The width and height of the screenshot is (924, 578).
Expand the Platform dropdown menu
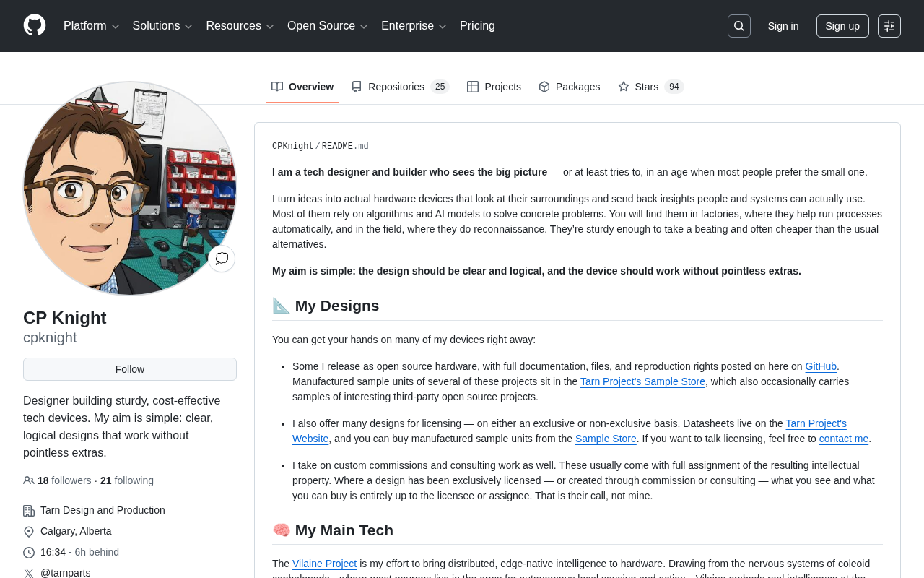[92, 26]
